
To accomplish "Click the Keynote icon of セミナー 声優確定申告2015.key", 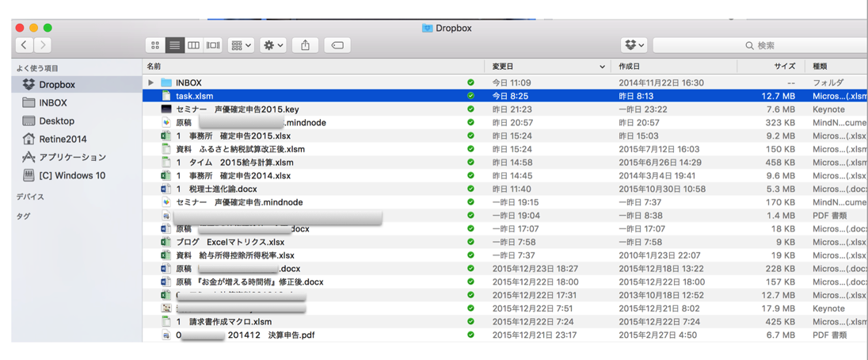I will coord(166,109).
